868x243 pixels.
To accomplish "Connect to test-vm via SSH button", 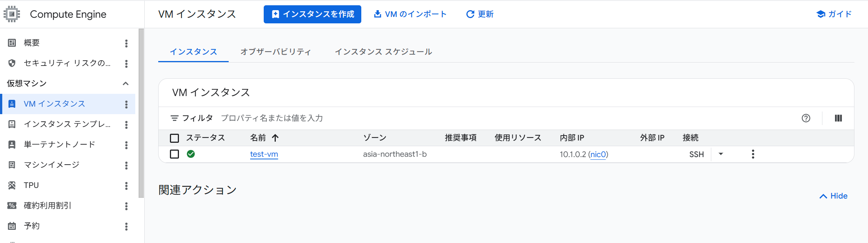I will 697,154.
